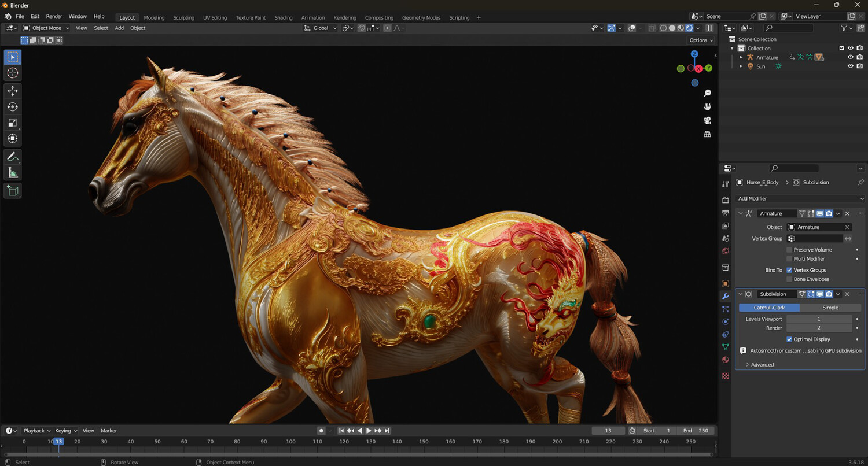Select the Catmull-Clark subdivision type

coord(769,308)
